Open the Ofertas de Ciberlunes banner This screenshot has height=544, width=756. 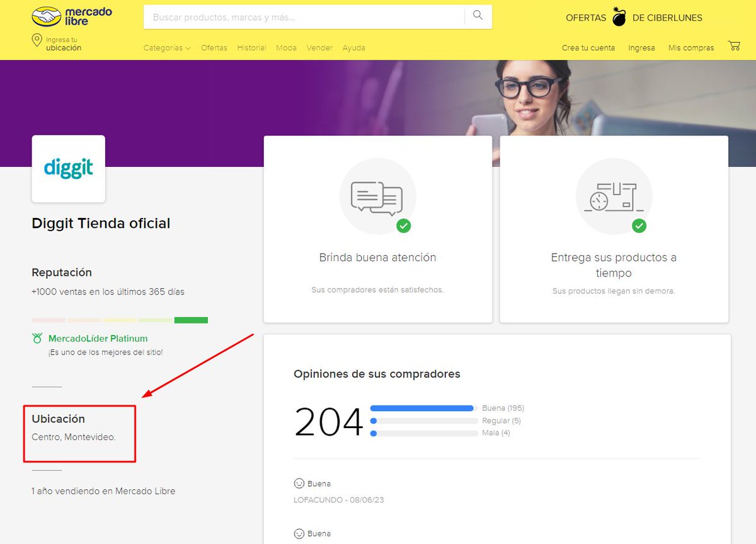click(634, 18)
